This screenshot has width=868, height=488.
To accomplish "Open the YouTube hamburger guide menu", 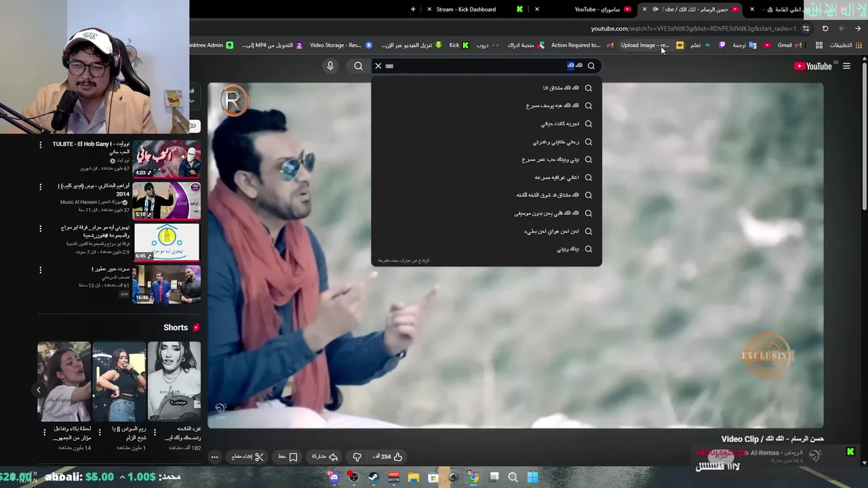I will [x=846, y=66].
